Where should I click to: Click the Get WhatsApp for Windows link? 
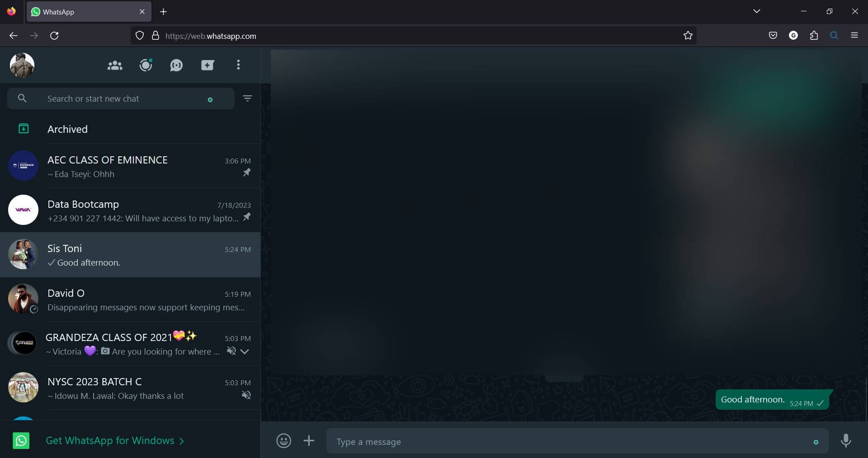[x=110, y=441]
